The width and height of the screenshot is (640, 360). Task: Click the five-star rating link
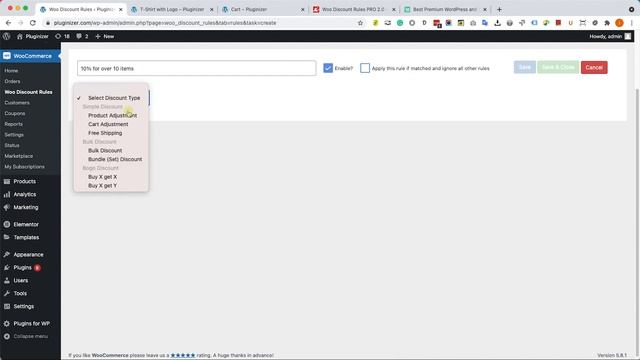pos(183,356)
